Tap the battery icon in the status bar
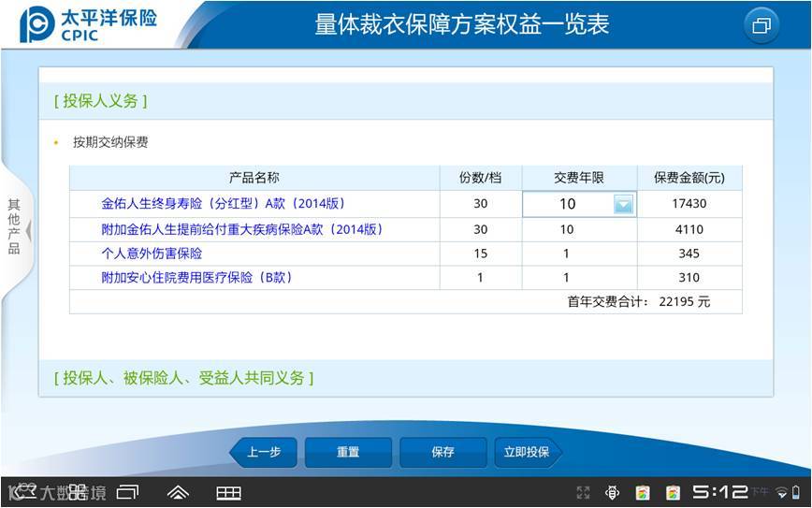The image size is (812, 508). (x=796, y=492)
